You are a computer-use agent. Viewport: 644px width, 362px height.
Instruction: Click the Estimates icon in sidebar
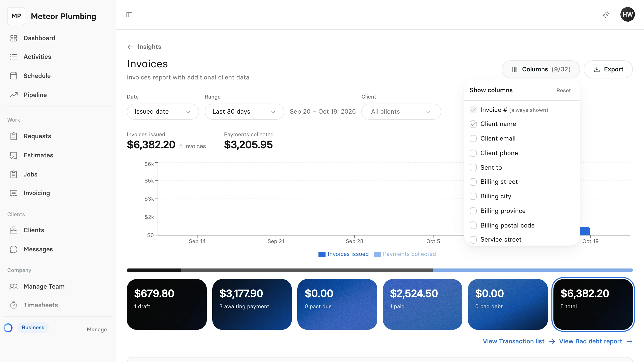(14, 155)
